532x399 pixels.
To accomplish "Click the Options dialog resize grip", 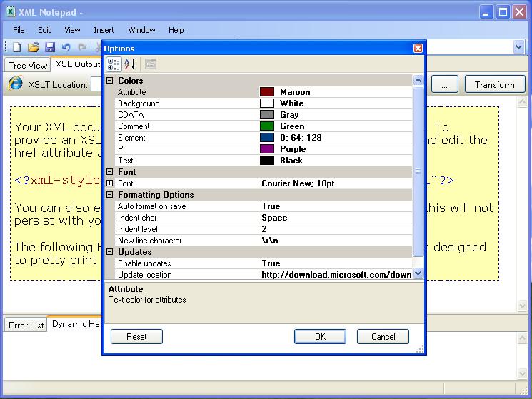I will pyautogui.click(x=420, y=350).
